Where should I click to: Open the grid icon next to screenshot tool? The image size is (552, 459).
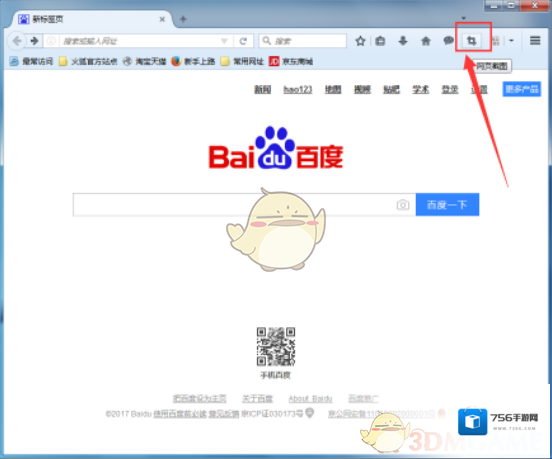496,41
